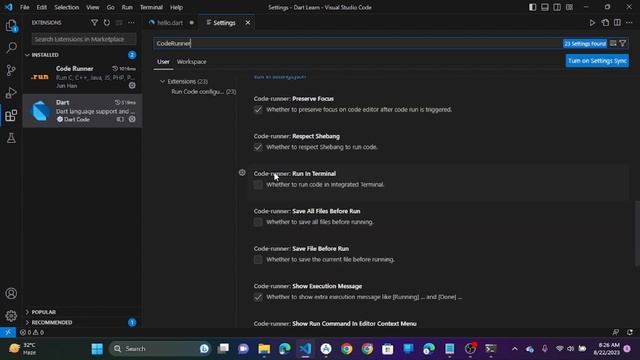Click Turn on Settings Sync button
The height and width of the screenshot is (360, 640).
point(597,61)
